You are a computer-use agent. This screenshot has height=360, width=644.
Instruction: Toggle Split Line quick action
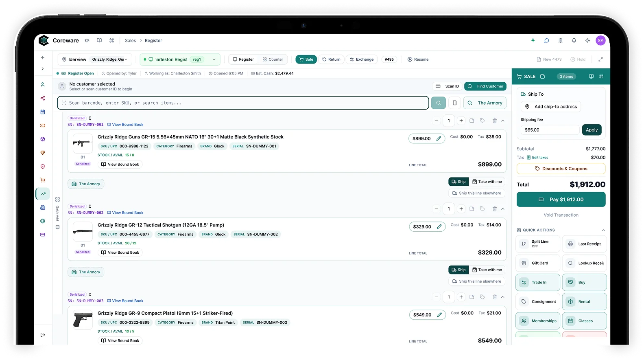click(538, 244)
